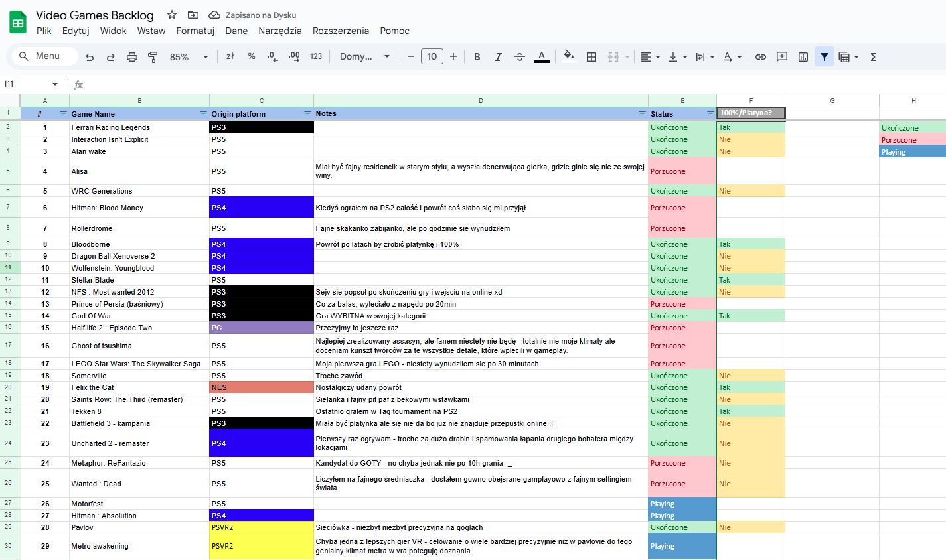Increase font size with plus button
The image size is (946, 560).
[x=453, y=57]
